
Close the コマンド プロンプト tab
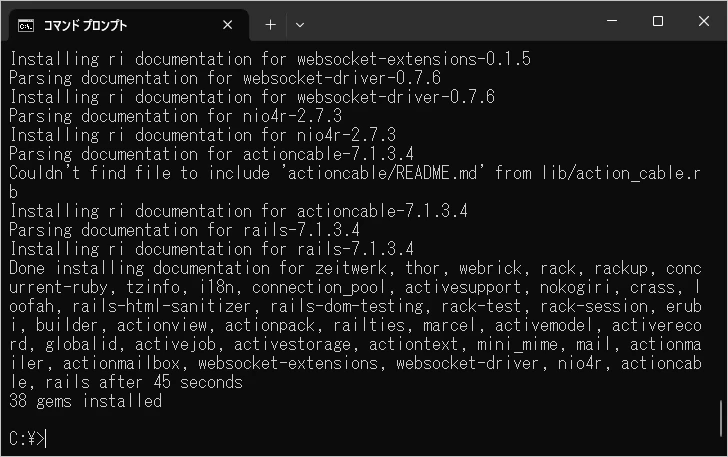pyautogui.click(x=228, y=25)
